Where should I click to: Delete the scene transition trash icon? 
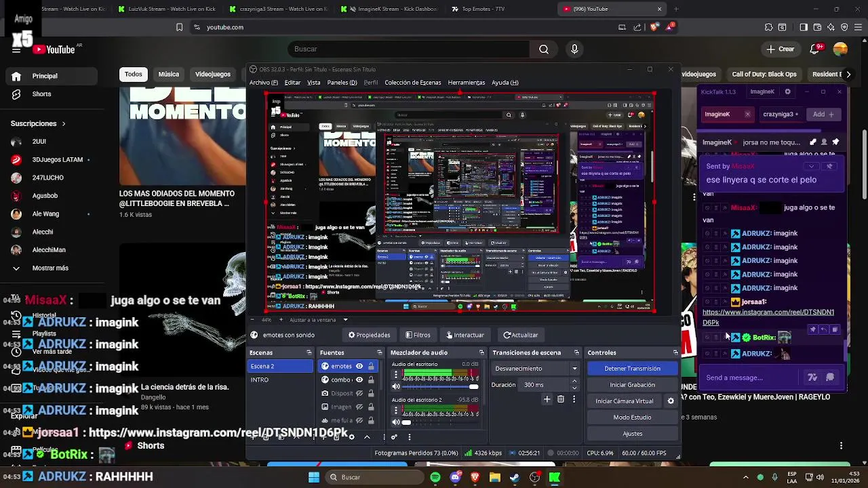click(x=561, y=399)
